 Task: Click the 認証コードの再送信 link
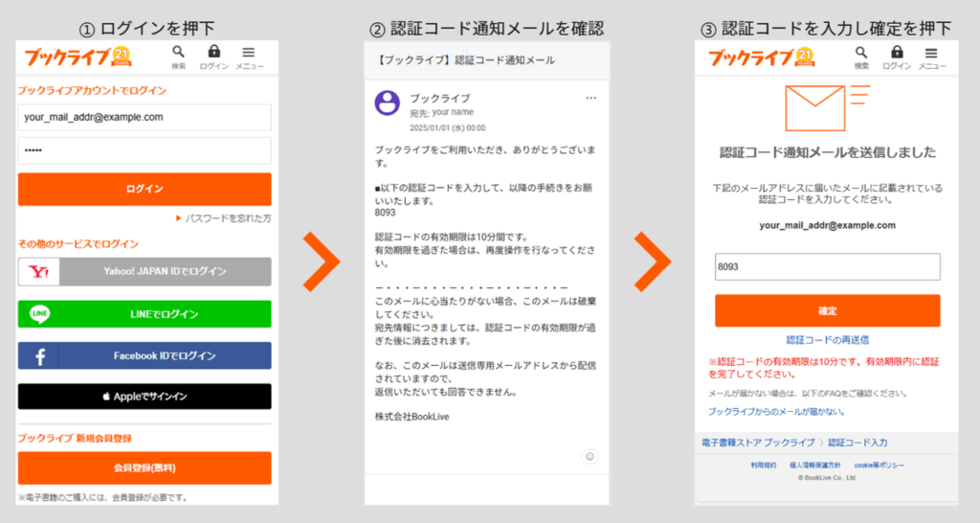pos(827,340)
